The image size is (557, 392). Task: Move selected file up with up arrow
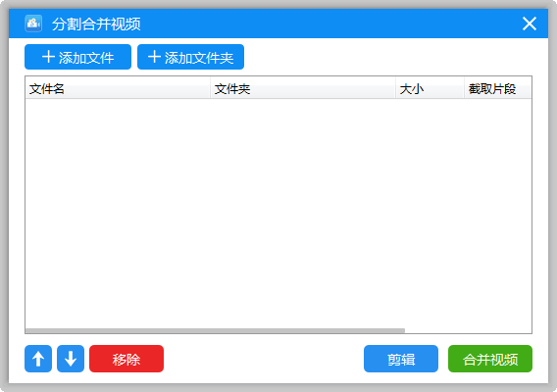click(38, 359)
